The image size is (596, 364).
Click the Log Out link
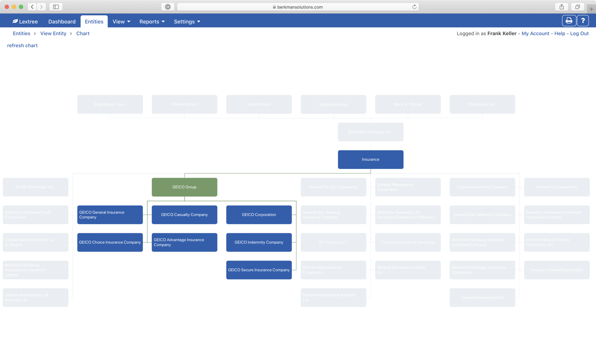(579, 33)
